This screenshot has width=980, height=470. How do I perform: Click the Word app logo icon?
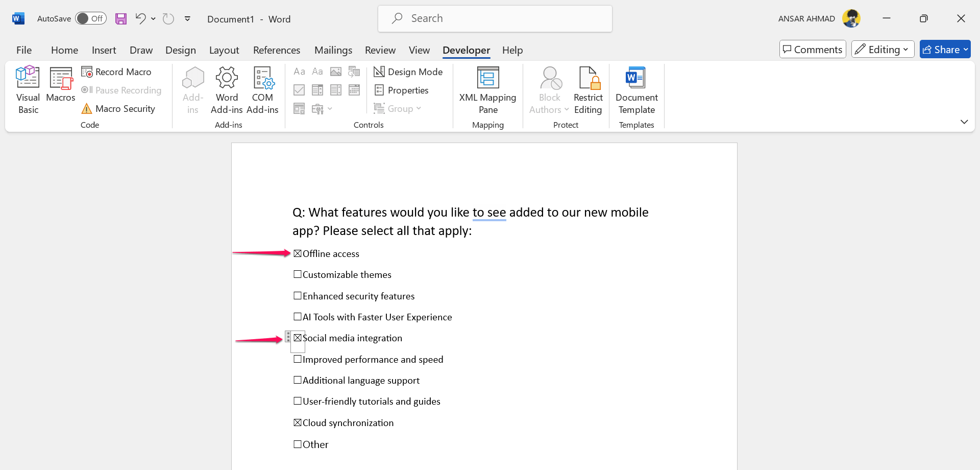18,19
